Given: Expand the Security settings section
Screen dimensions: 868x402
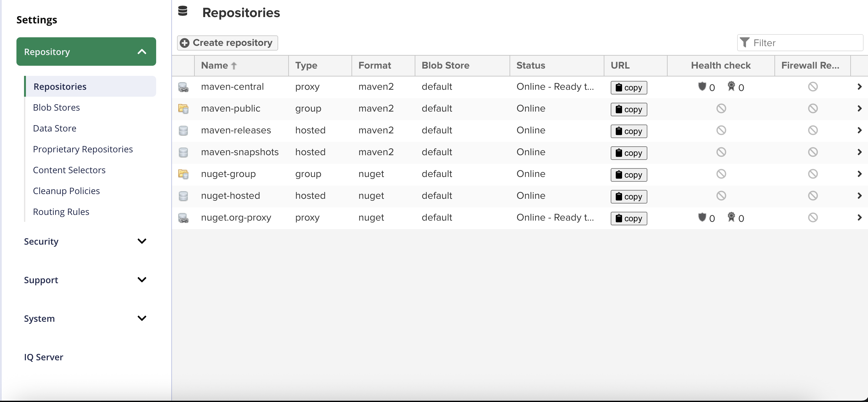Looking at the screenshot, I should (142, 241).
